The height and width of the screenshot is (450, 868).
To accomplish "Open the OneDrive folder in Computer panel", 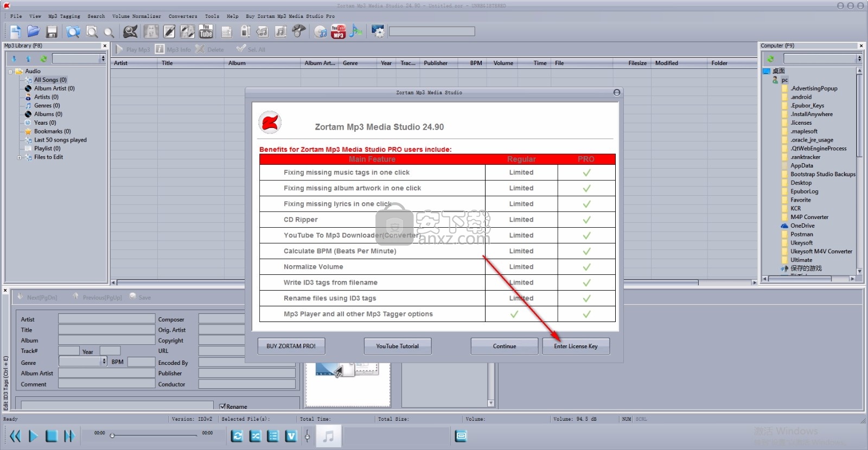I will point(802,226).
